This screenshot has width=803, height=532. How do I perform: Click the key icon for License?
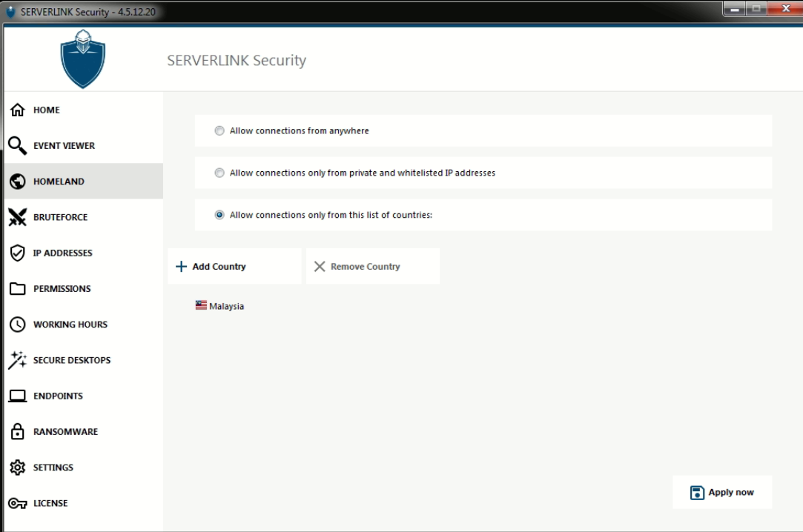(18, 503)
